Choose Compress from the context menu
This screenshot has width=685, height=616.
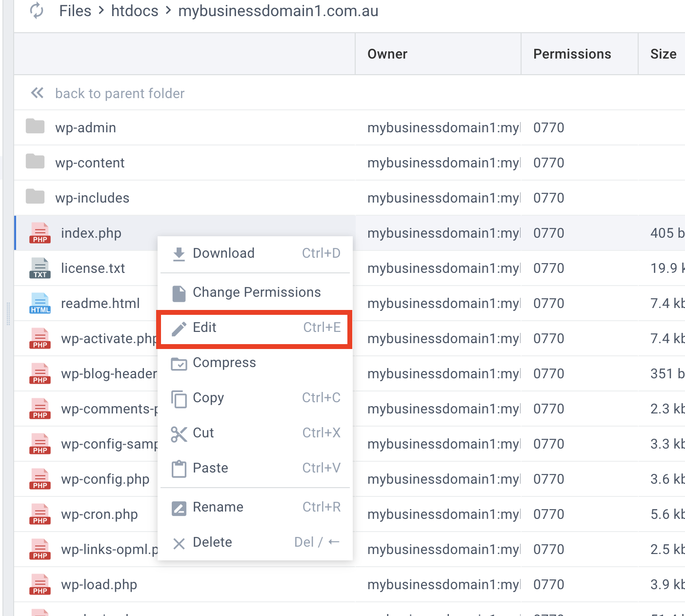click(x=224, y=363)
